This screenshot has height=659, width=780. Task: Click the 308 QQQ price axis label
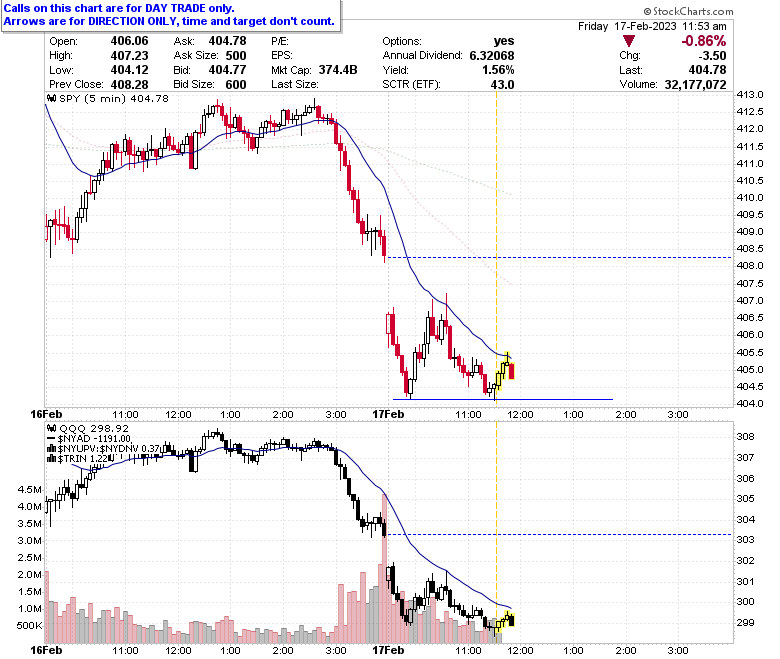(745, 436)
